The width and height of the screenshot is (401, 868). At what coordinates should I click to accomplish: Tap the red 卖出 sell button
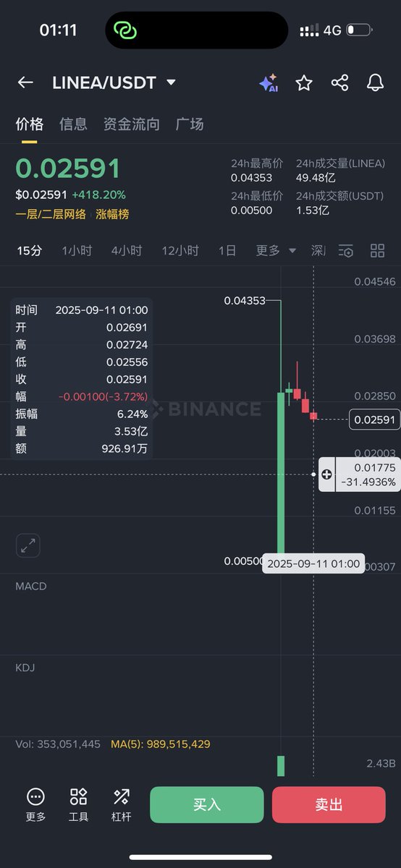tap(329, 804)
